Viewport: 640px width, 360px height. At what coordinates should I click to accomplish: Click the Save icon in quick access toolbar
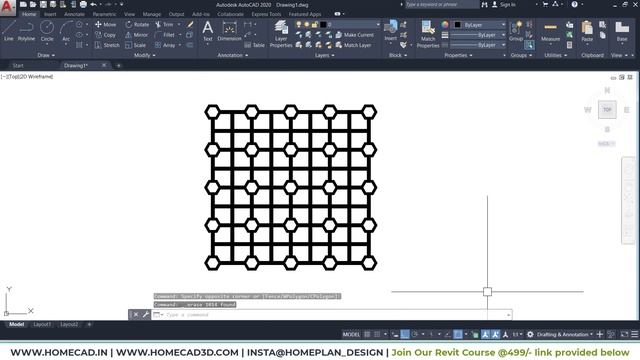pos(43,4)
